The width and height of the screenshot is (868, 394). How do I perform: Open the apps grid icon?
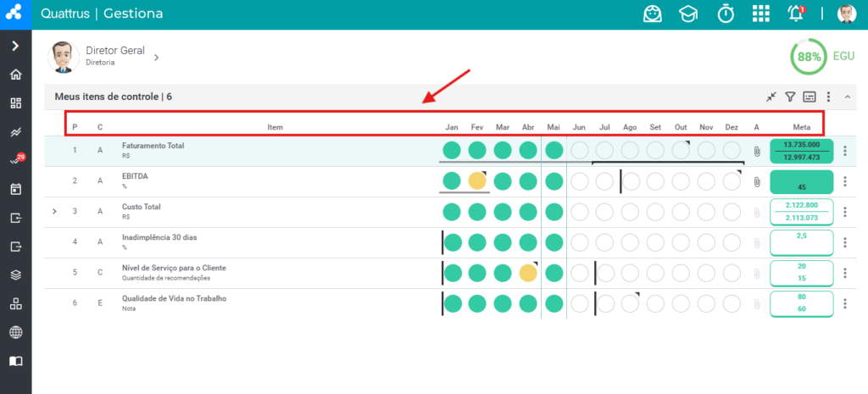[760, 14]
